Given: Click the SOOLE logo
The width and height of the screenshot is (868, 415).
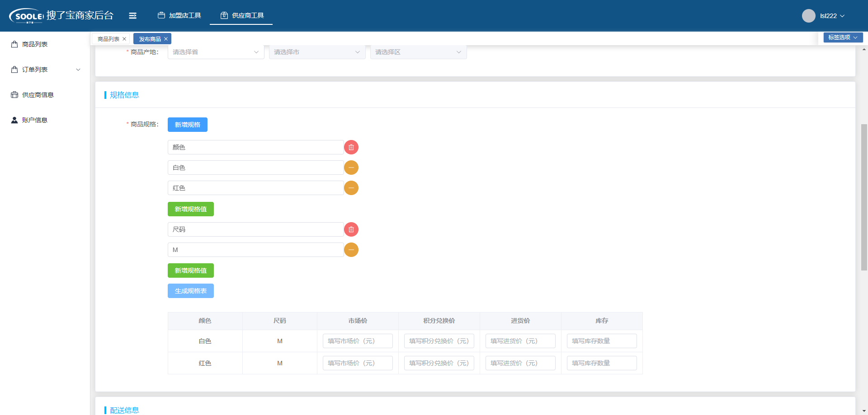Looking at the screenshot, I should (x=27, y=16).
